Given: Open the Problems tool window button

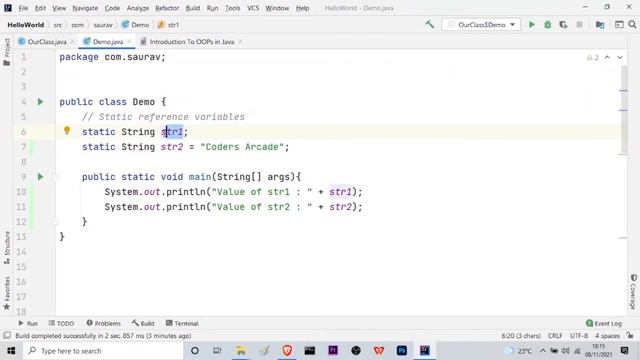Looking at the screenshot, I should point(104,323).
